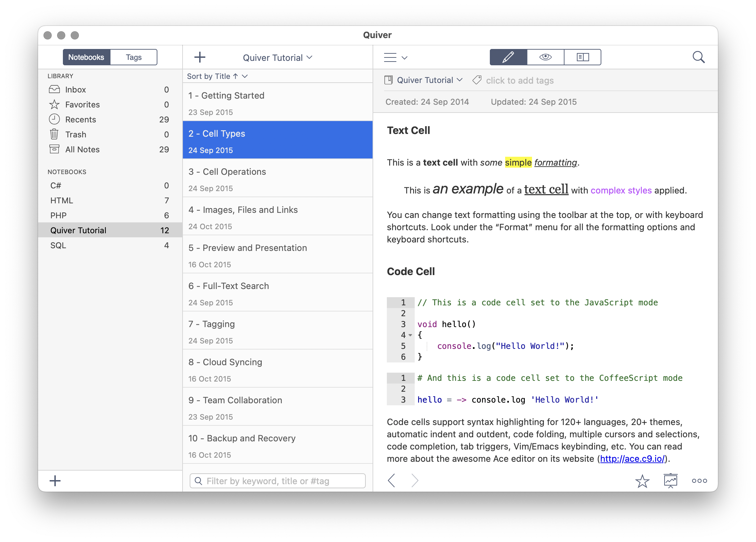Click the Updated: 24 Sep 2015 label
The height and width of the screenshot is (542, 756).
coord(534,102)
